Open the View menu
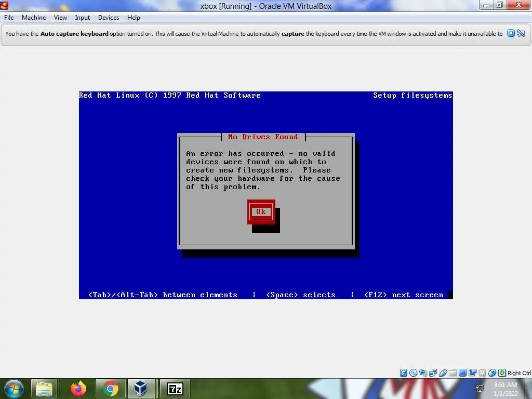Image resolution: width=532 pixels, height=399 pixels. [x=60, y=18]
